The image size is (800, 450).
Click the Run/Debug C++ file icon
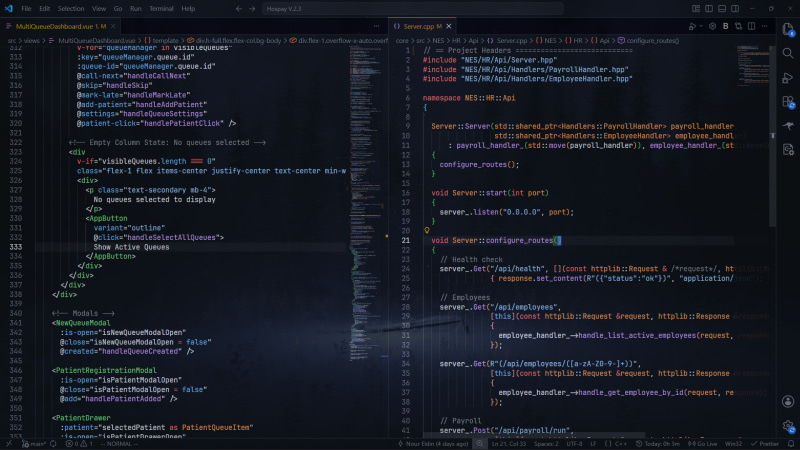tap(692, 27)
